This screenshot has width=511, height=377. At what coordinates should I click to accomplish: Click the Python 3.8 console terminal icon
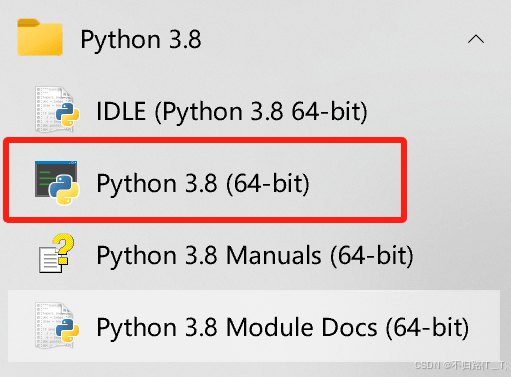click(57, 182)
